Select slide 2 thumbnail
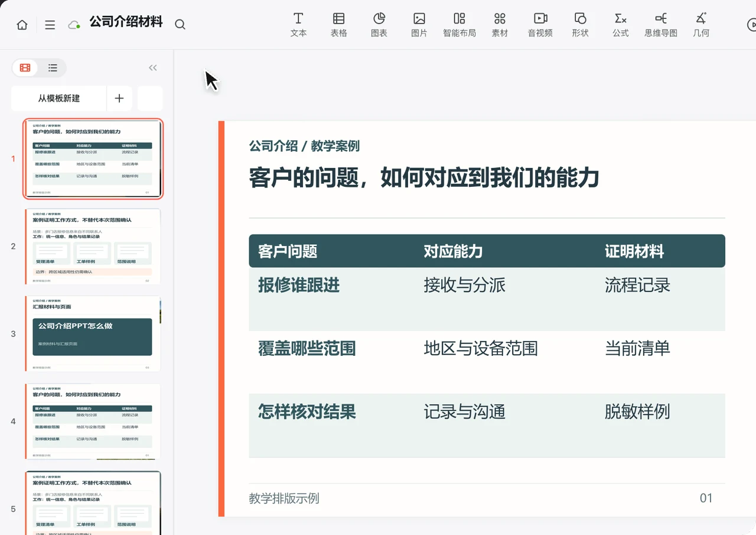The width and height of the screenshot is (756, 535). pos(93,247)
